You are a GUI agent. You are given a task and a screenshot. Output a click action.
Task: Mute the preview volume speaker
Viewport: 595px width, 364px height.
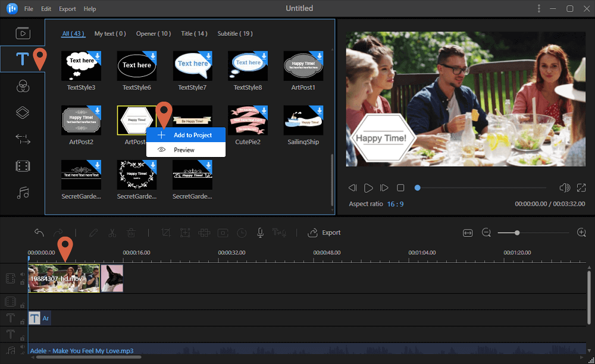(565, 188)
